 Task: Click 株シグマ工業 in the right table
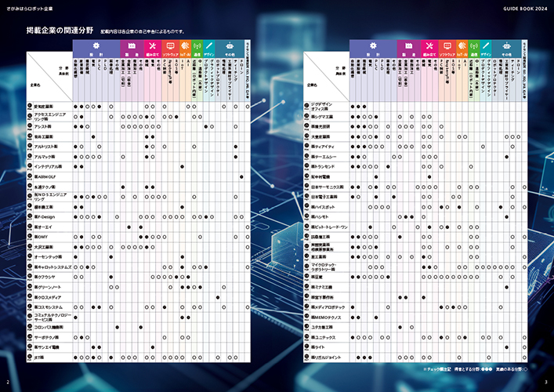click(x=324, y=116)
